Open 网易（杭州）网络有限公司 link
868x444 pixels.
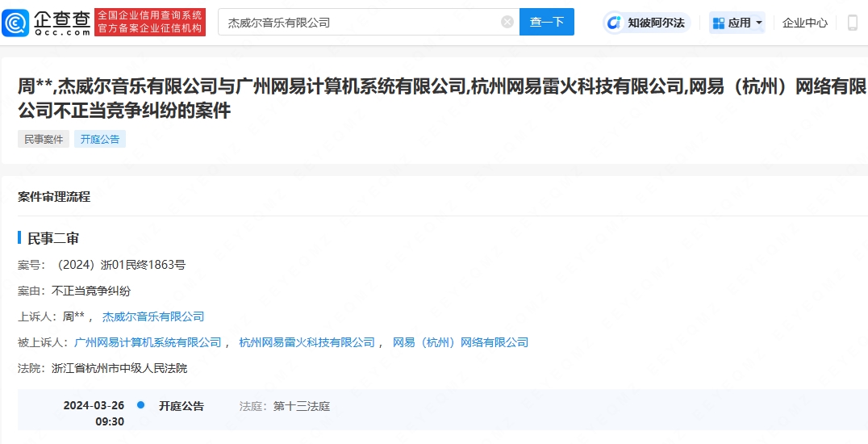point(461,342)
